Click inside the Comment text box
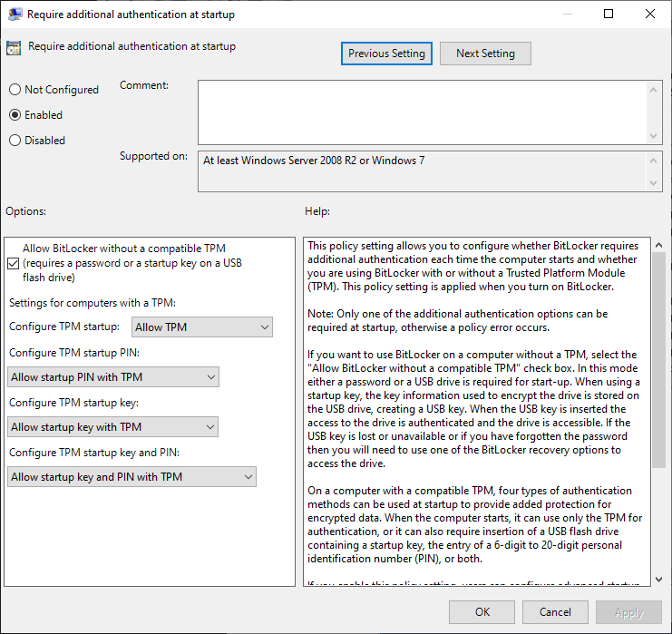672x634 pixels. point(422,112)
